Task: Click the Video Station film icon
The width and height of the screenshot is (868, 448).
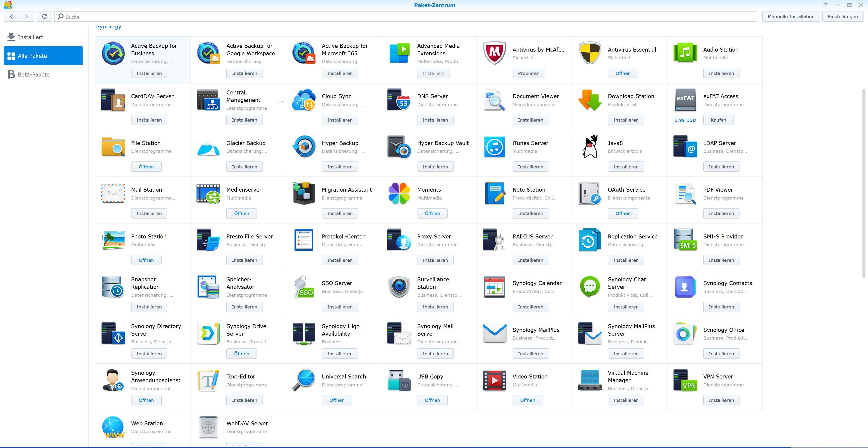Action: (x=494, y=380)
